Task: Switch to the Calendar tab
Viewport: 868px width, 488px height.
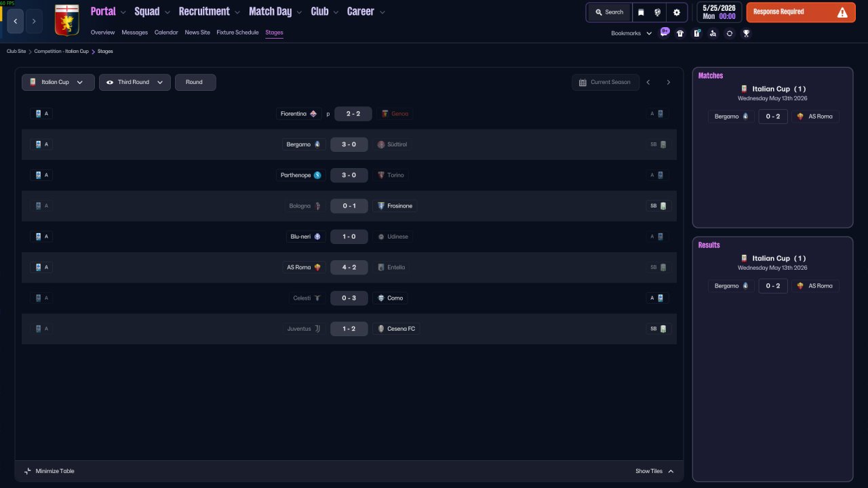Action: (166, 33)
